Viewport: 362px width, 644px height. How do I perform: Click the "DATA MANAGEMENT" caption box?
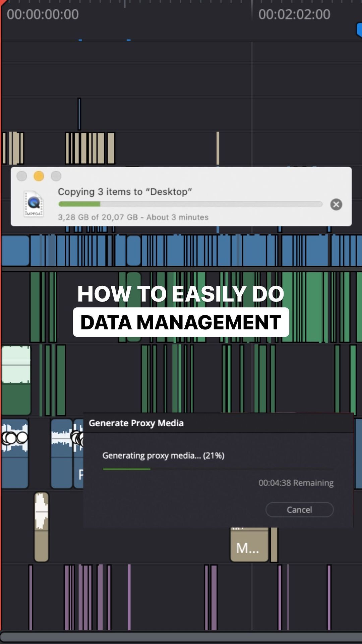(181, 322)
